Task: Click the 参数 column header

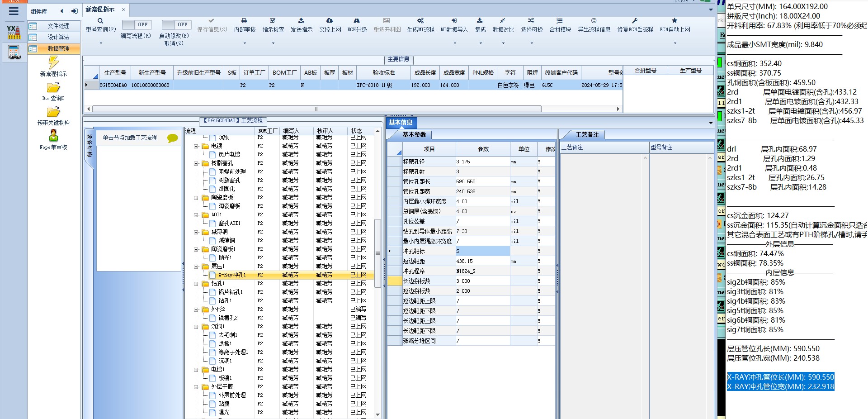Action: [483, 149]
